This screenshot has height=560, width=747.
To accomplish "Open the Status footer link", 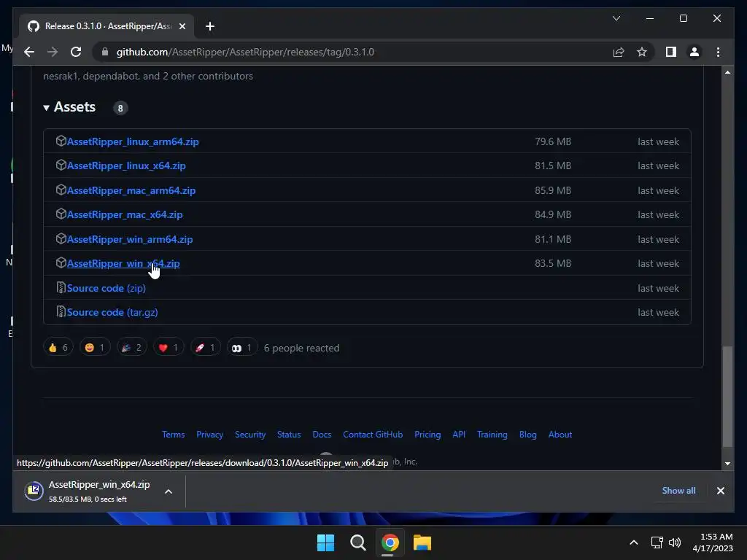I will pyautogui.click(x=289, y=435).
